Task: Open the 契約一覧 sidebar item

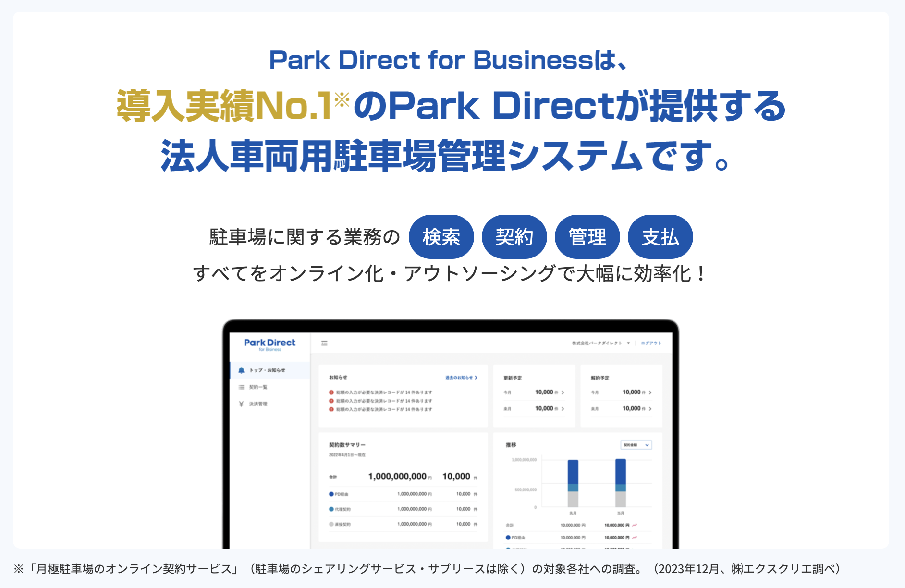Action: [x=270, y=387]
